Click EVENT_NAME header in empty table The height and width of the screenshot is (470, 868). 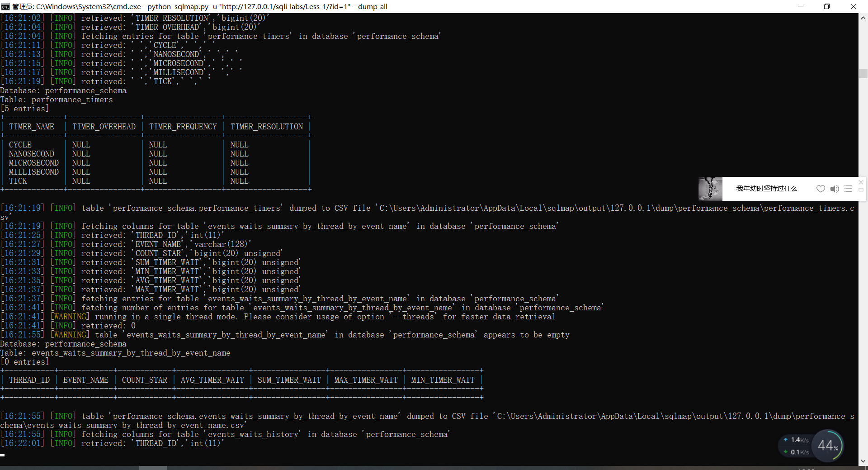(86, 380)
